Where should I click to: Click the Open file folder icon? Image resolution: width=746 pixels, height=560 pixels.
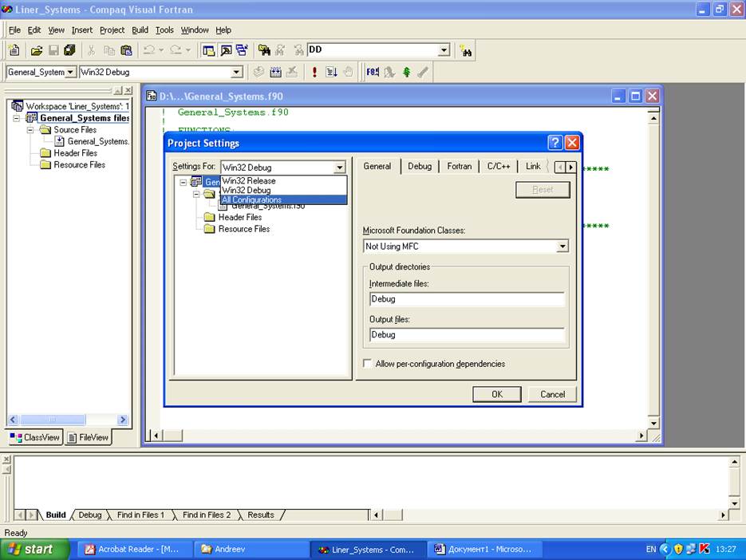coord(37,50)
